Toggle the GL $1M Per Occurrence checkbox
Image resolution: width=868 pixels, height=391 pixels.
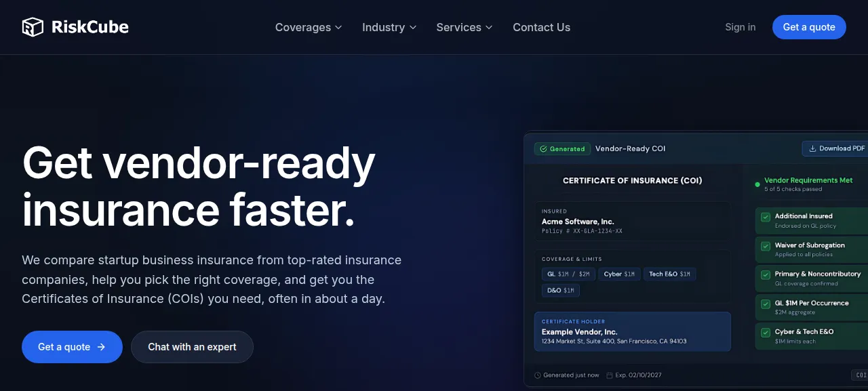pos(766,304)
